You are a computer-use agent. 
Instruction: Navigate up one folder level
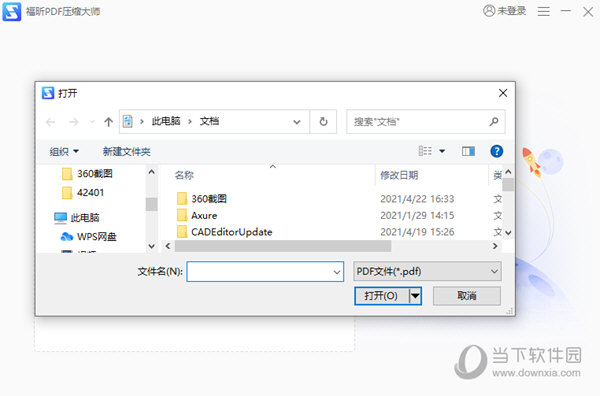pos(109,122)
